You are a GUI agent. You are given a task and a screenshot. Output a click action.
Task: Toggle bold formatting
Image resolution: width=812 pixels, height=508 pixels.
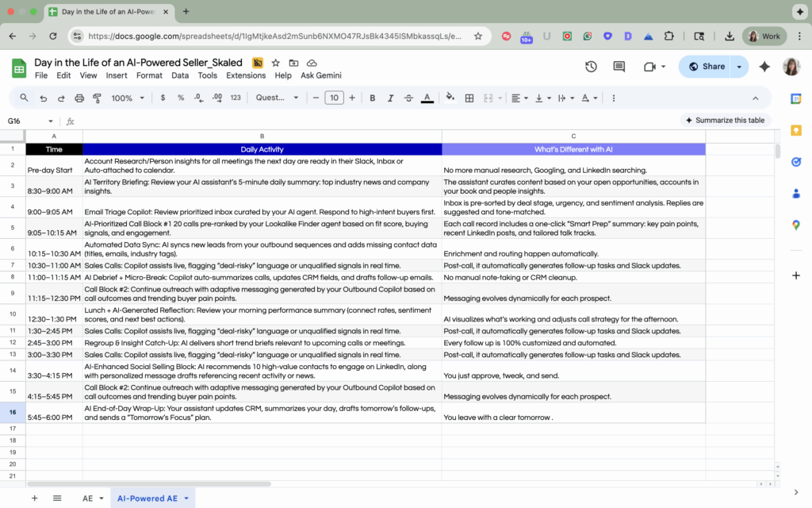[372, 98]
